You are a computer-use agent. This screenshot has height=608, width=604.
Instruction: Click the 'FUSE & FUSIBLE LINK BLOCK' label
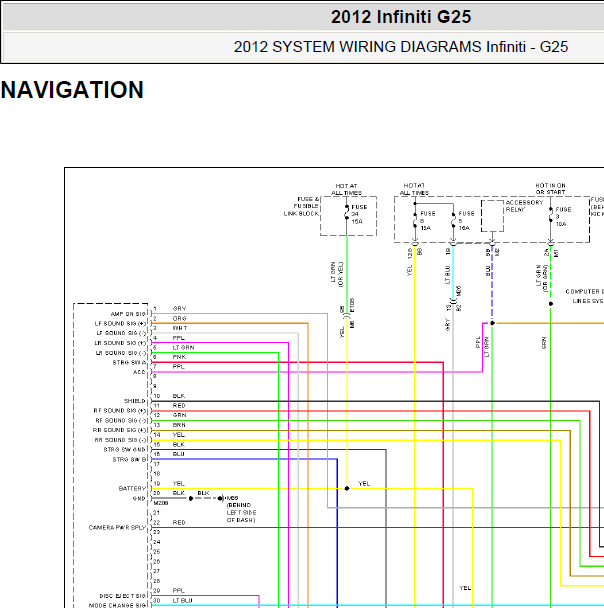[301, 207]
